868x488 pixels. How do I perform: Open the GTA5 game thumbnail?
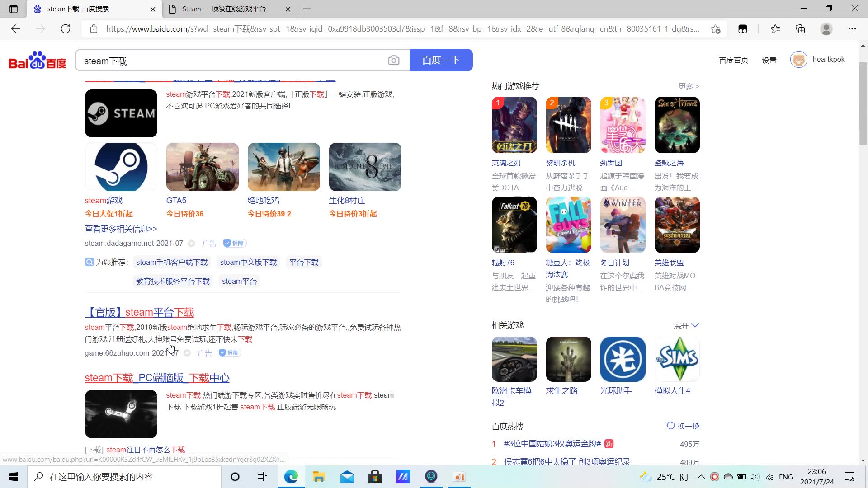(202, 167)
